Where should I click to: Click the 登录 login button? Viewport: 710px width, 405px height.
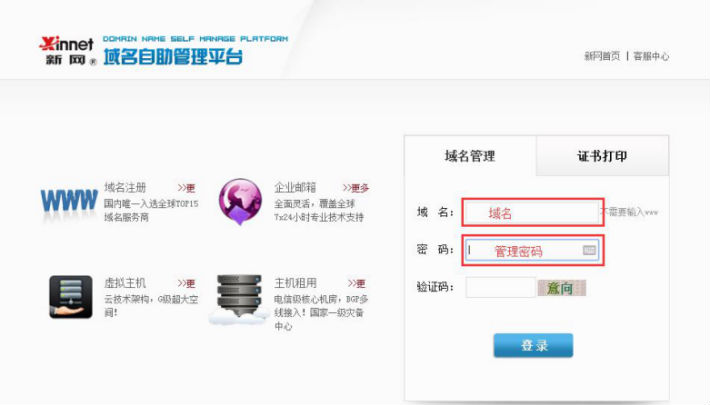pos(533,346)
